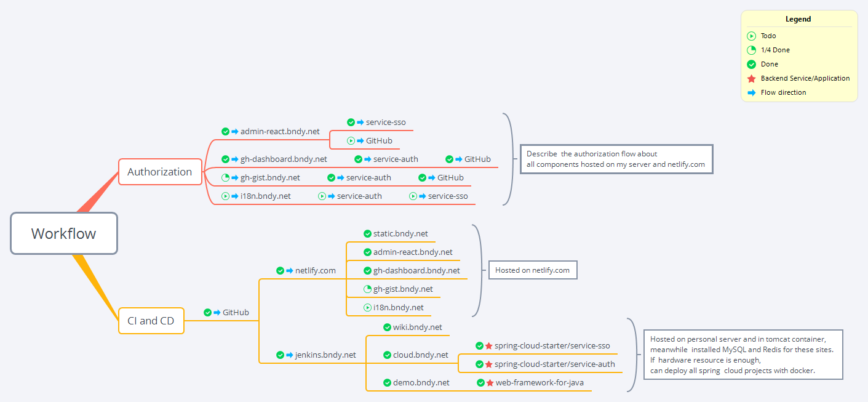Click blue arrow icon beside service-sso under admin-react
This screenshot has height=402, width=868.
[x=360, y=122]
